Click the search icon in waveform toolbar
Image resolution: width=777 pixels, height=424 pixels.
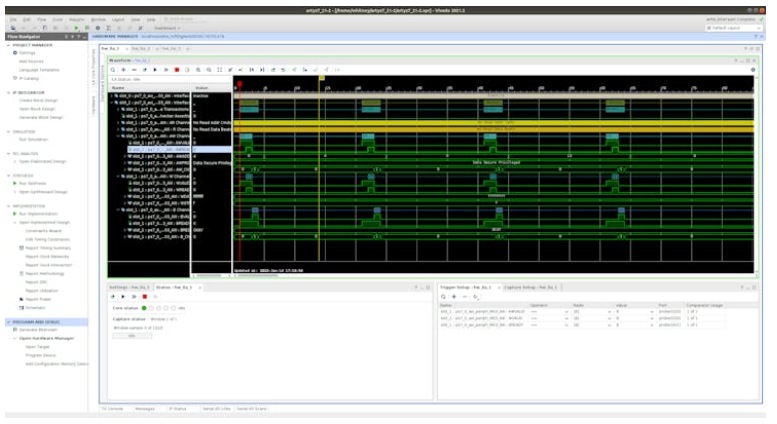coord(112,71)
